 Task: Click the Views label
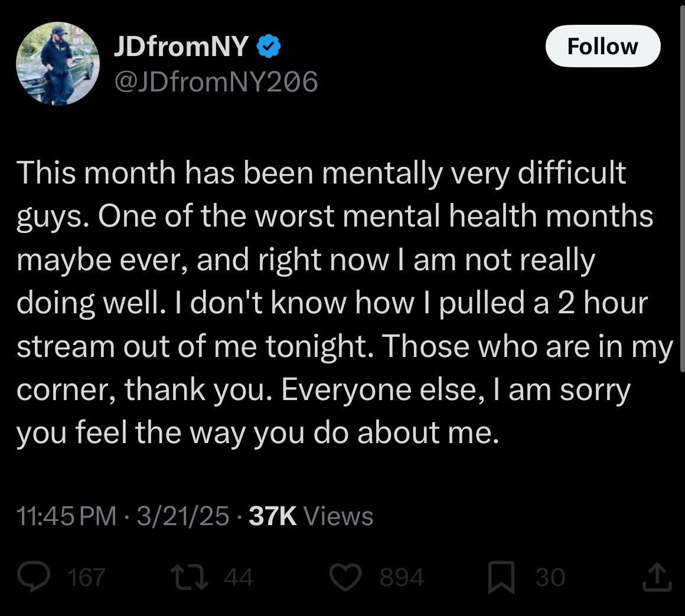tap(338, 516)
